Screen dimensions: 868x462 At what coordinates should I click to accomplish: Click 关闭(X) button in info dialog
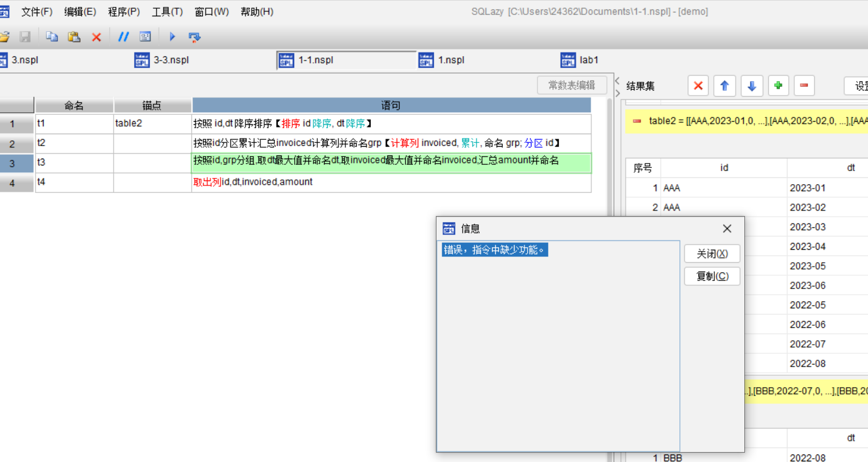click(712, 253)
